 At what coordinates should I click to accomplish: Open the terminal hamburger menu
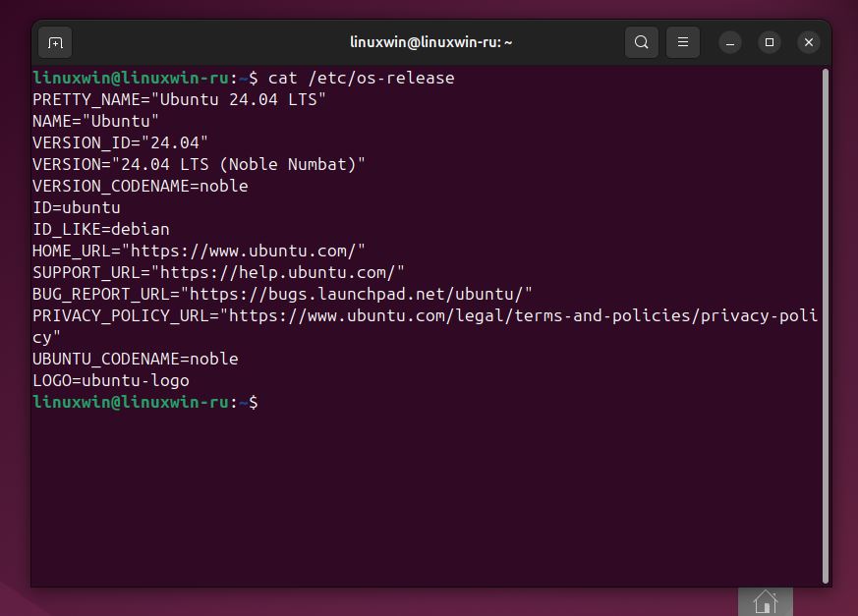tap(683, 42)
